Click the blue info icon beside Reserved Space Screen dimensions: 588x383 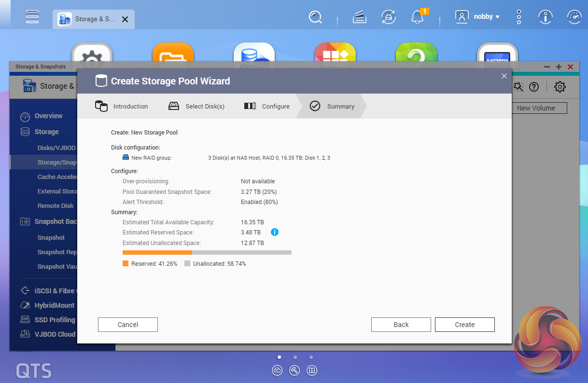(275, 233)
